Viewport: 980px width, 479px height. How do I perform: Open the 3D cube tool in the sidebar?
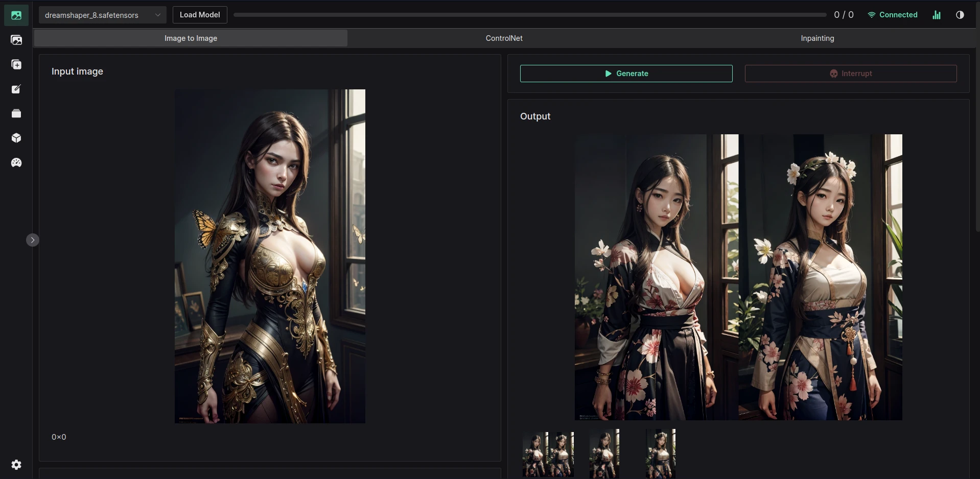click(x=17, y=138)
